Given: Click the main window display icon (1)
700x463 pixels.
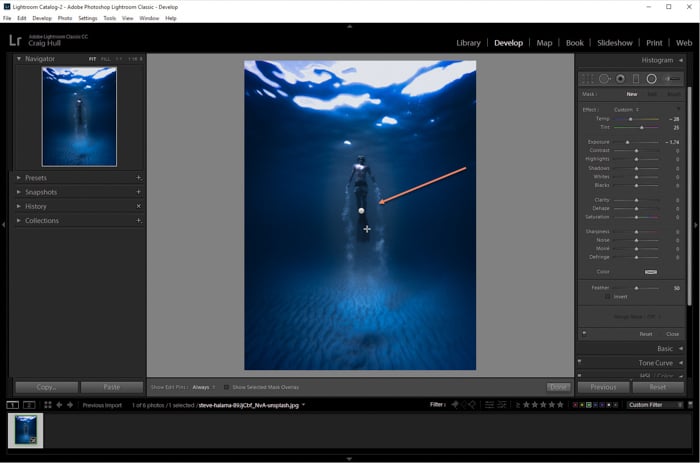Looking at the screenshot, I should coord(12,405).
